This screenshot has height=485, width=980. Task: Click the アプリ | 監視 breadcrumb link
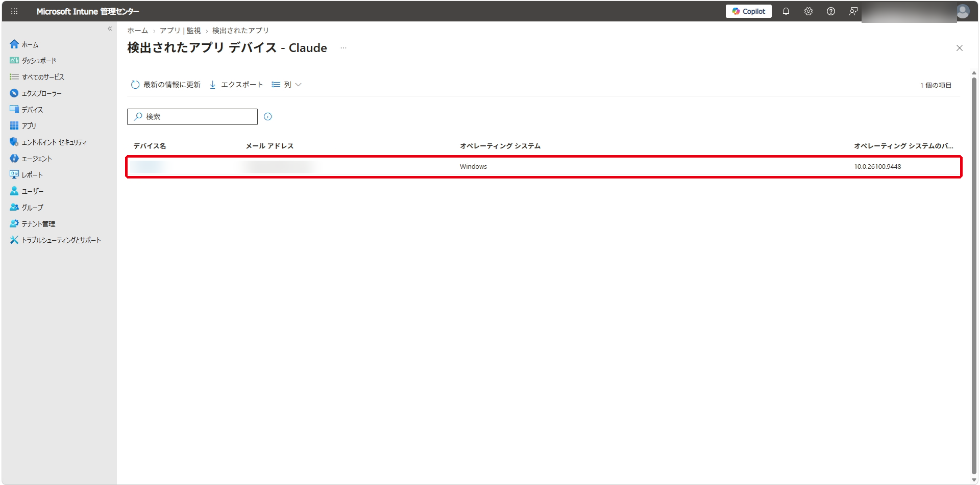pos(180,31)
